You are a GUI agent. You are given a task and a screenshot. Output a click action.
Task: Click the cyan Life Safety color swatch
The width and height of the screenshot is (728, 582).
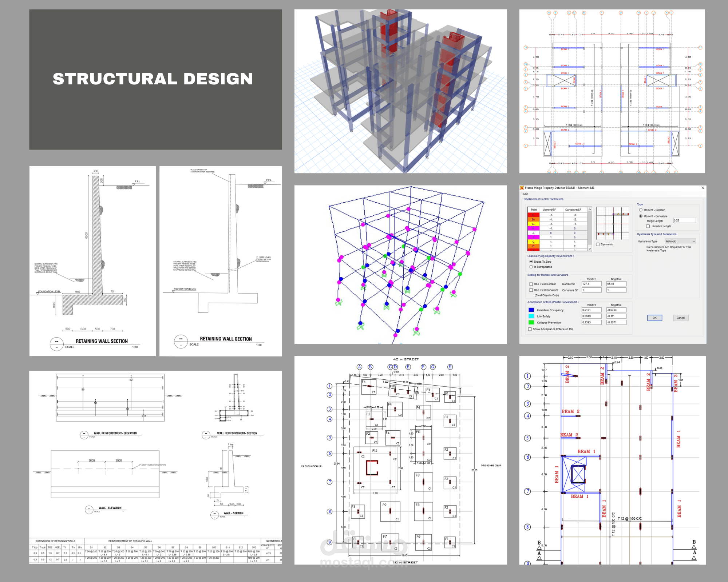531,316
